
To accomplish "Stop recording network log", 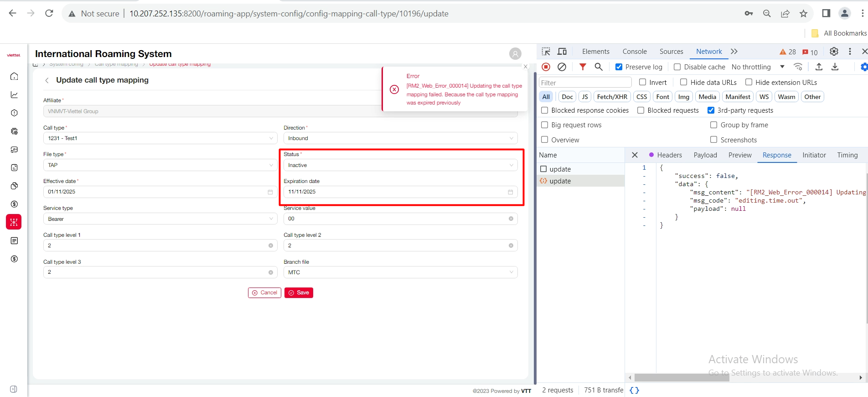I will coord(546,67).
